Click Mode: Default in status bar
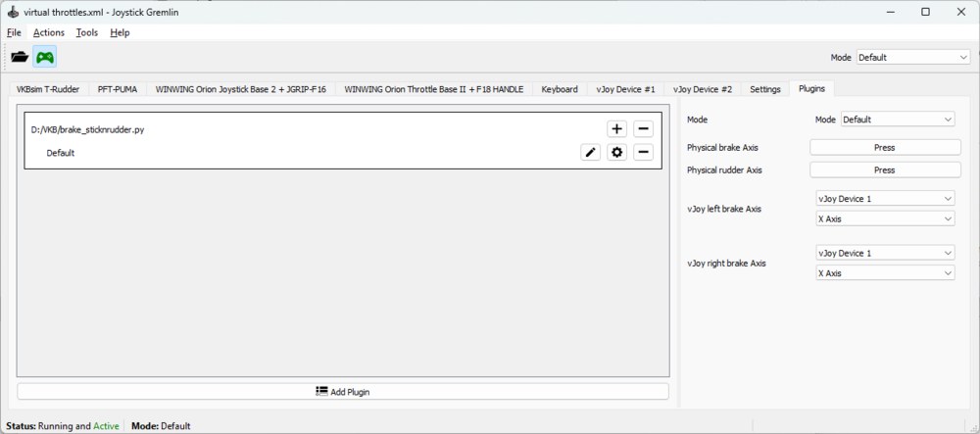Image resolution: width=980 pixels, height=434 pixels. (x=161, y=426)
